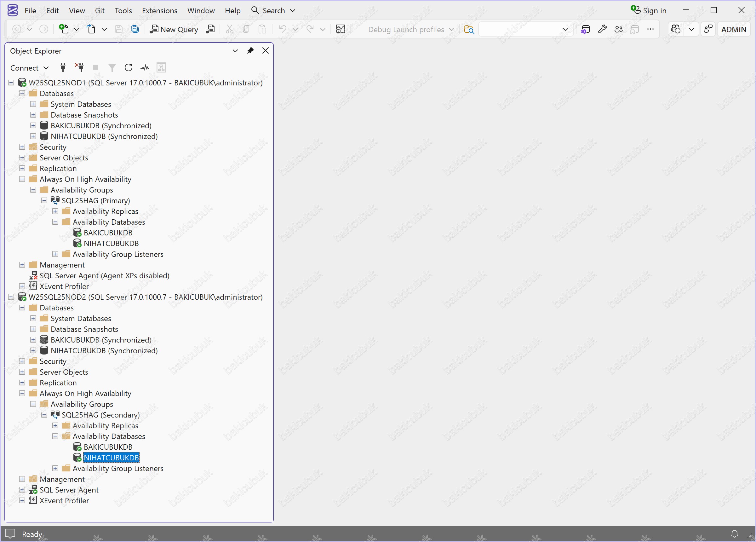Click the Disconnect icon in Object Explorer toolbar
Viewport: 756px width, 542px height.
pyautogui.click(x=79, y=67)
